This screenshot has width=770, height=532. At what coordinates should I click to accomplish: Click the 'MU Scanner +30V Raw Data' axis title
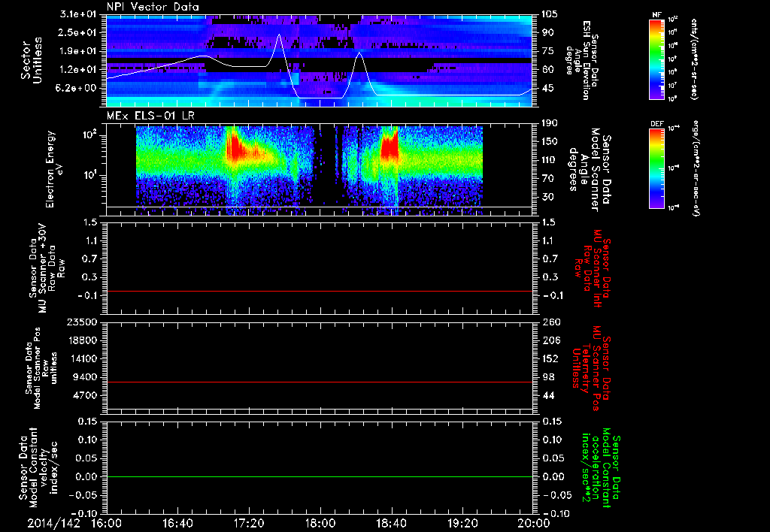point(47,268)
